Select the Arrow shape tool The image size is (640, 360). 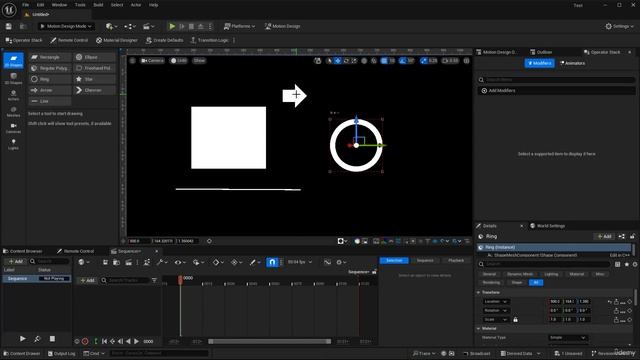point(50,90)
